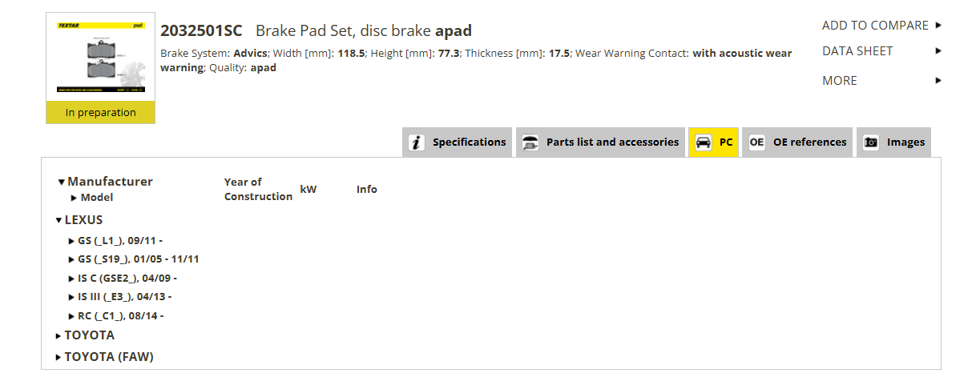Image resolution: width=980 pixels, height=377 pixels.
Task: Click the ADD TO COMPARE link
Action: (x=875, y=26)
